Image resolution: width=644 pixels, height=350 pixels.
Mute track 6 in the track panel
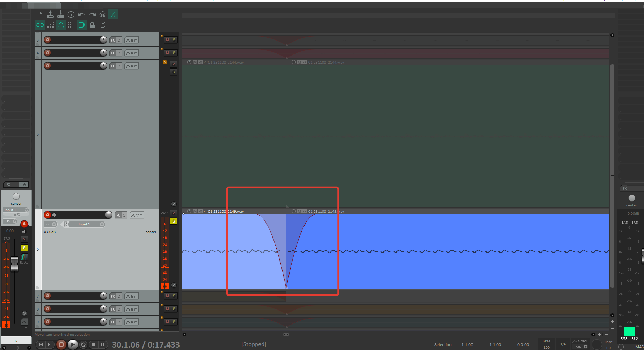click(174, 213)
